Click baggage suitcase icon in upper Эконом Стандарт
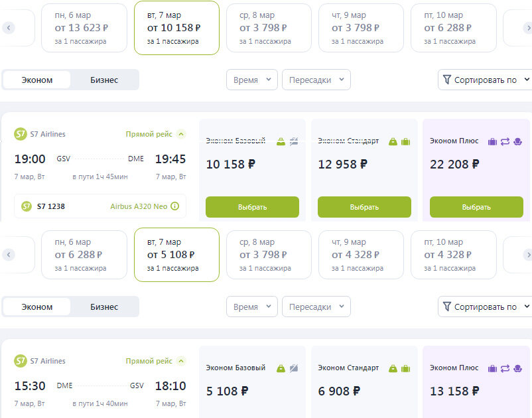This screenshot has height=418, width=532. coord(405,141)
